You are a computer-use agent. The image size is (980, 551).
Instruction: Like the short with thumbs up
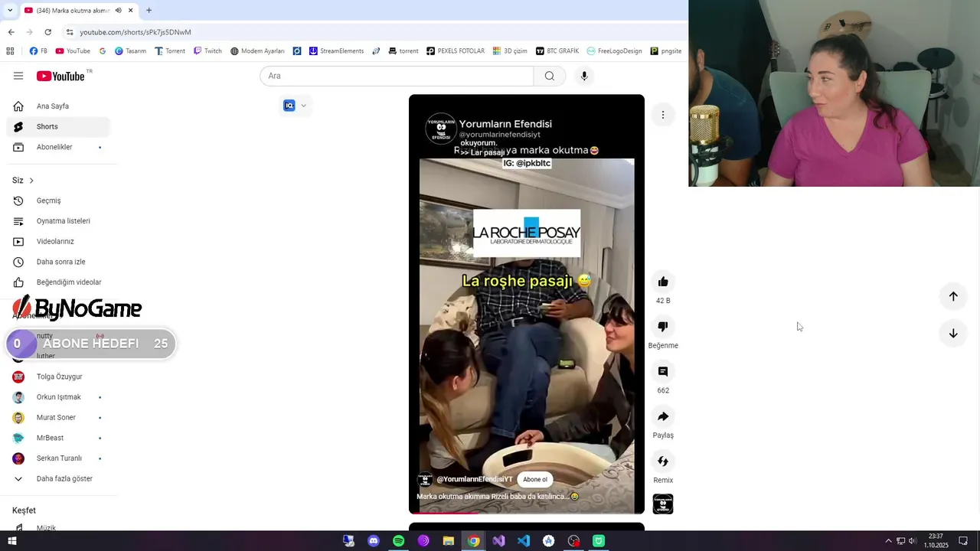click(663, 282)
